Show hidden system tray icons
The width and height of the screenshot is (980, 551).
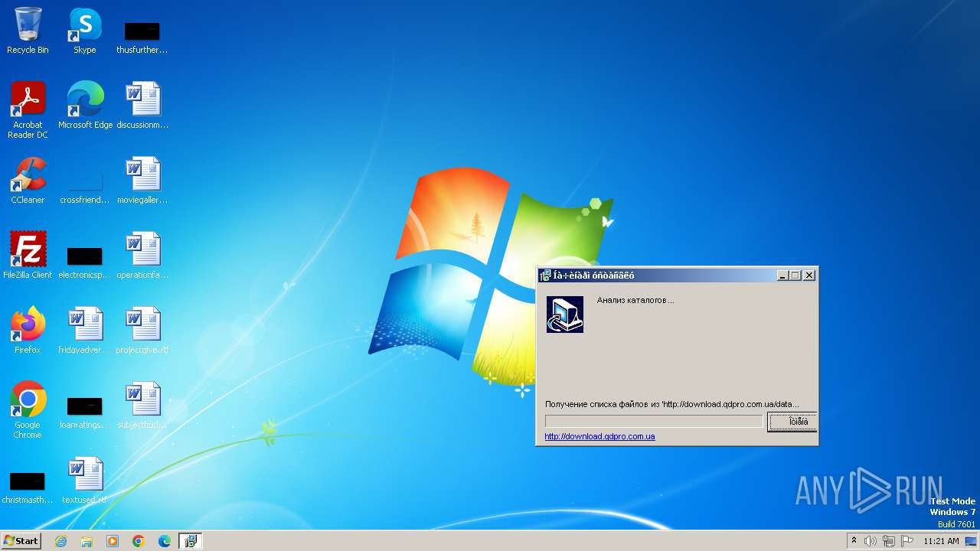click(x=854, y=541)
